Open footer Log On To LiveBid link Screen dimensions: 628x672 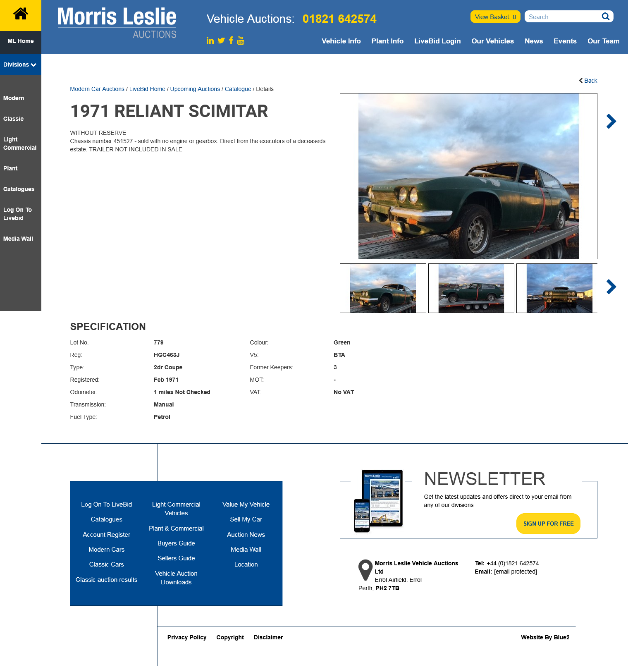pos(107,505)
